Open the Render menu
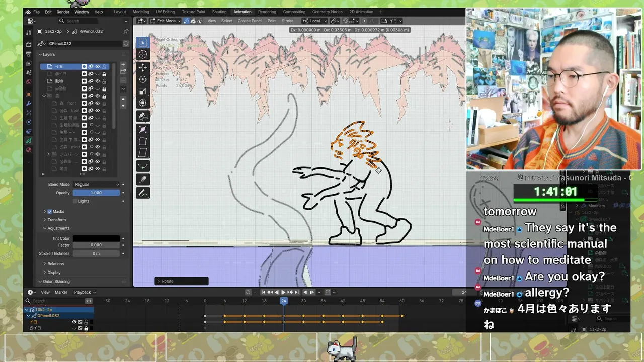 tap(63, 12)
